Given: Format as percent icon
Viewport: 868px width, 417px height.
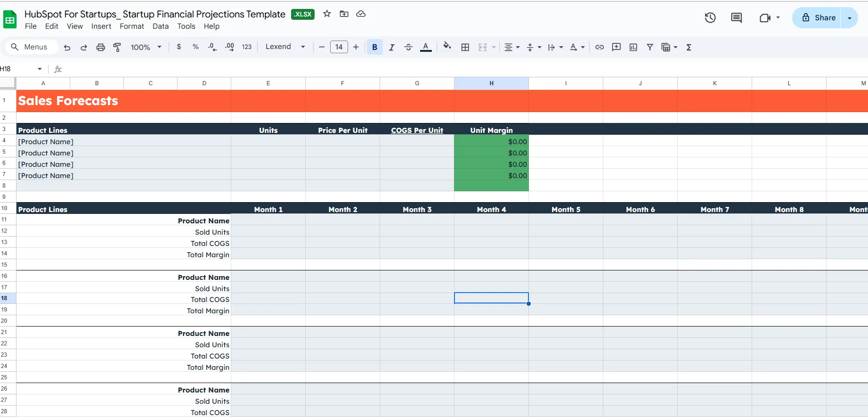Looking at the screenshot, I should [195, 47].
